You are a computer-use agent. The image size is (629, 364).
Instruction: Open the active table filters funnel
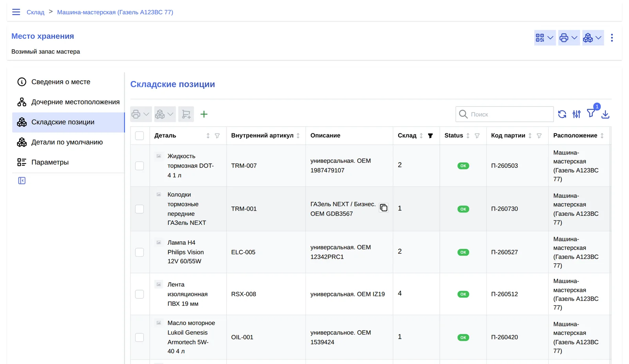click(x=591, y=114)
